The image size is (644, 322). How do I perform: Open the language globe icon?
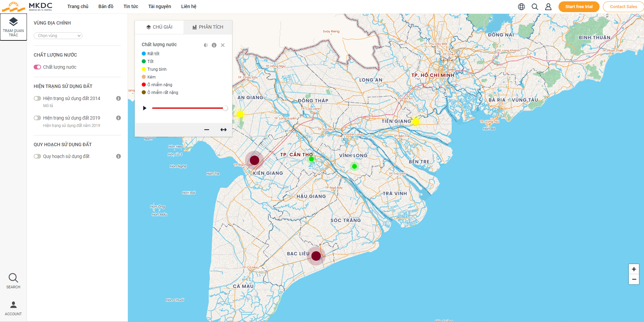(521, 7)
